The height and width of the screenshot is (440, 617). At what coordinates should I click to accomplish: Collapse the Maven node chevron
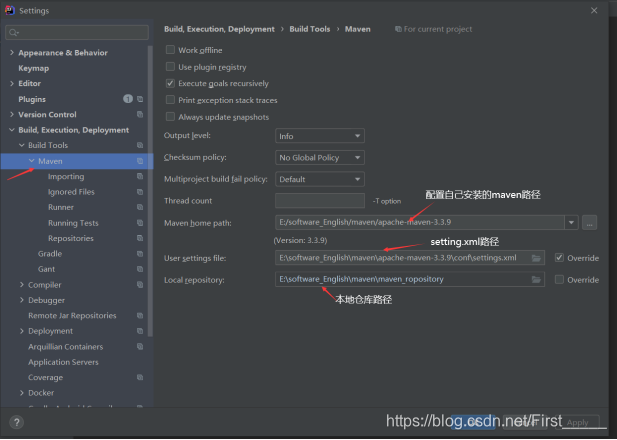[x=31, y=161]
